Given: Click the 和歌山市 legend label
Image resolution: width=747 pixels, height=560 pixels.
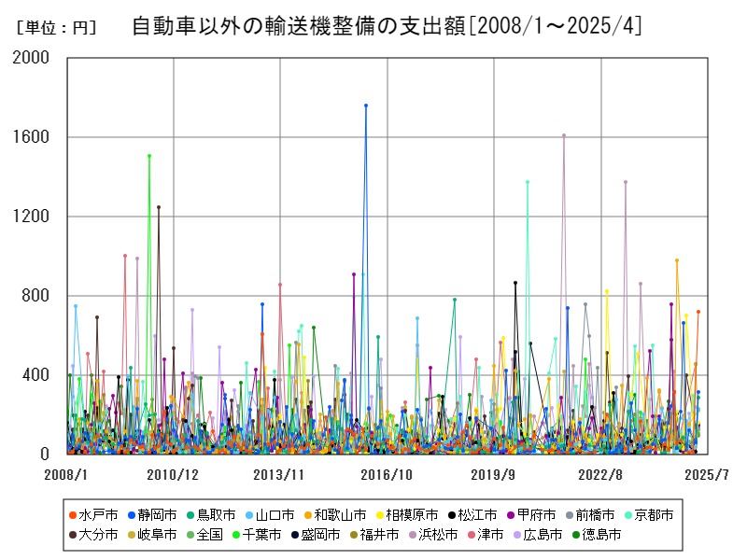Looking at the screenshot, I should coord(340,515).
